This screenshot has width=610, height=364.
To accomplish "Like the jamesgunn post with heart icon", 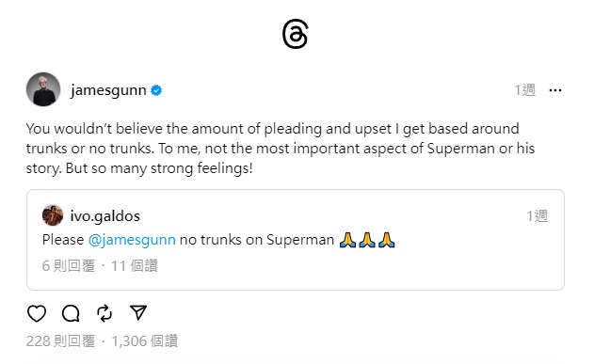I will pyautogui.click(x=37, y=313).
